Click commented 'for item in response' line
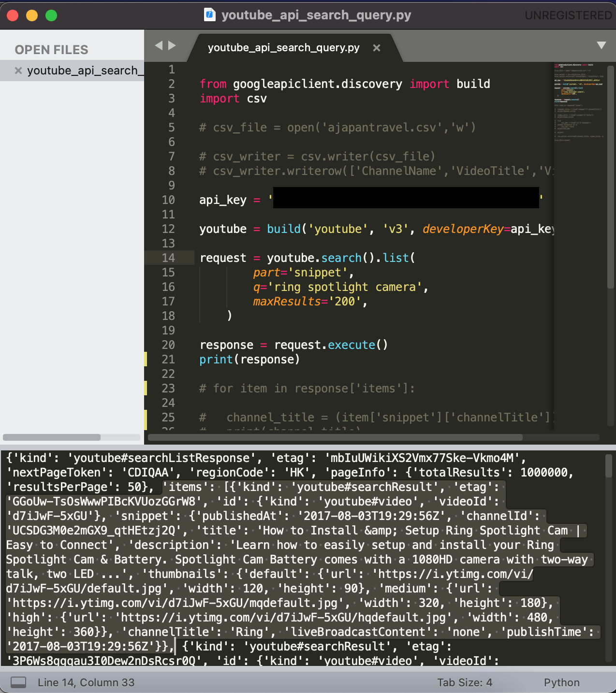 pos(307,389)
